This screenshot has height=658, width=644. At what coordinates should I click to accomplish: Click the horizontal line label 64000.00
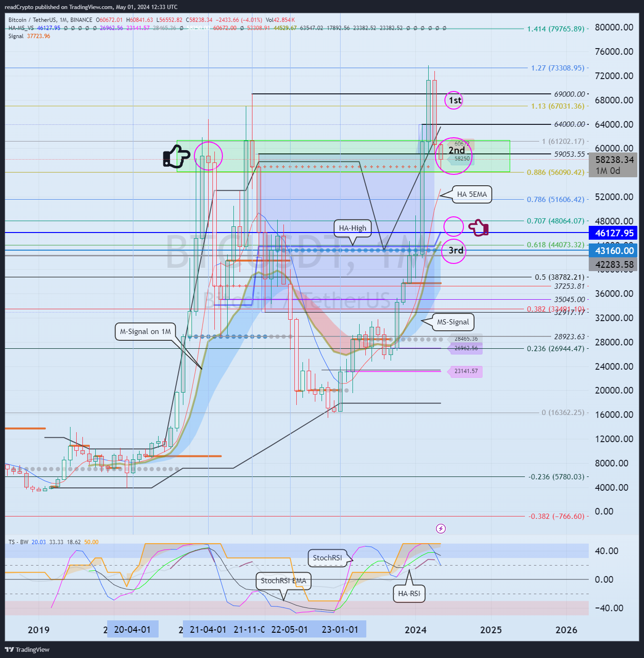click(x=569, y=124)
